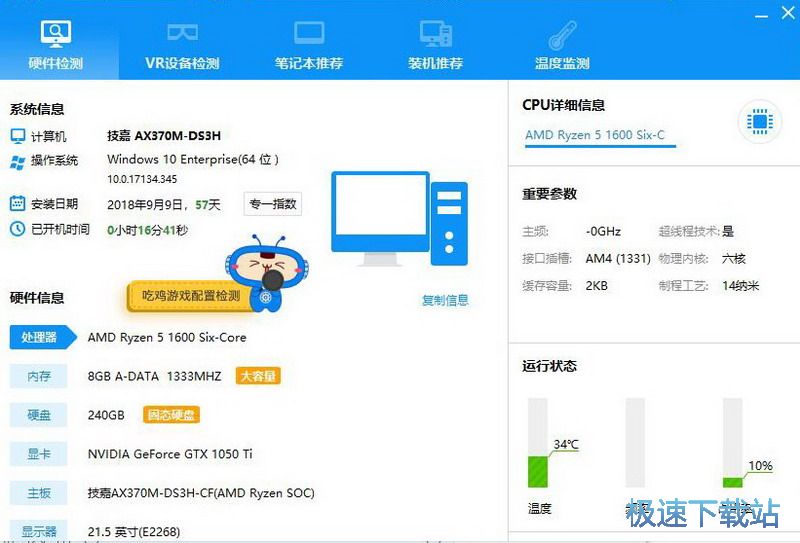Image resolution: width=800 pixels, height=543 pixels.
Task: Click the 10% usage bar gauge
Action: coord(733,443)
